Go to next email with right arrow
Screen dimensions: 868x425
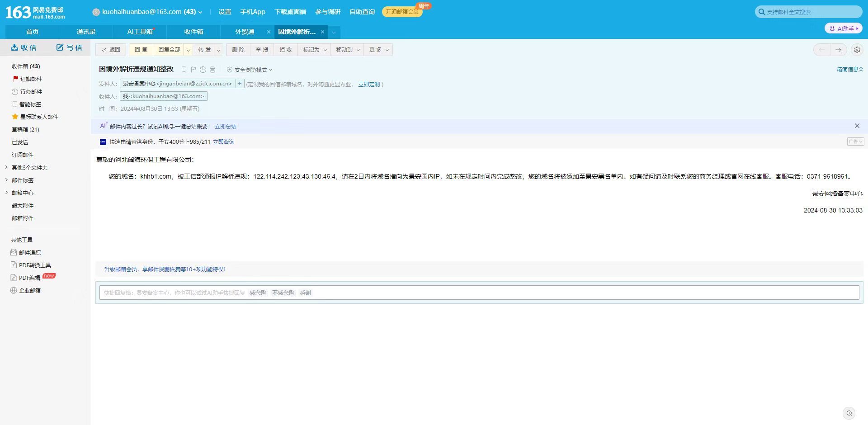point(838,50)
